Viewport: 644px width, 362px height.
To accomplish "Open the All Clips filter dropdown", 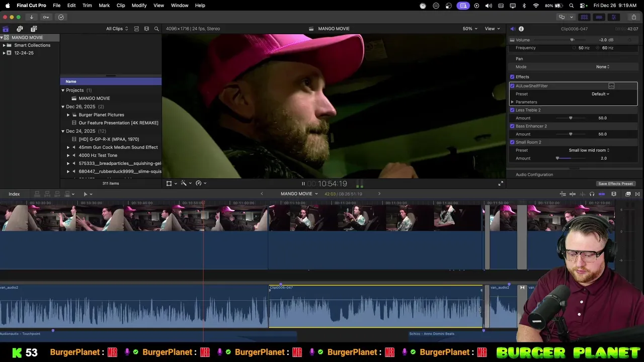I will 117,29.
